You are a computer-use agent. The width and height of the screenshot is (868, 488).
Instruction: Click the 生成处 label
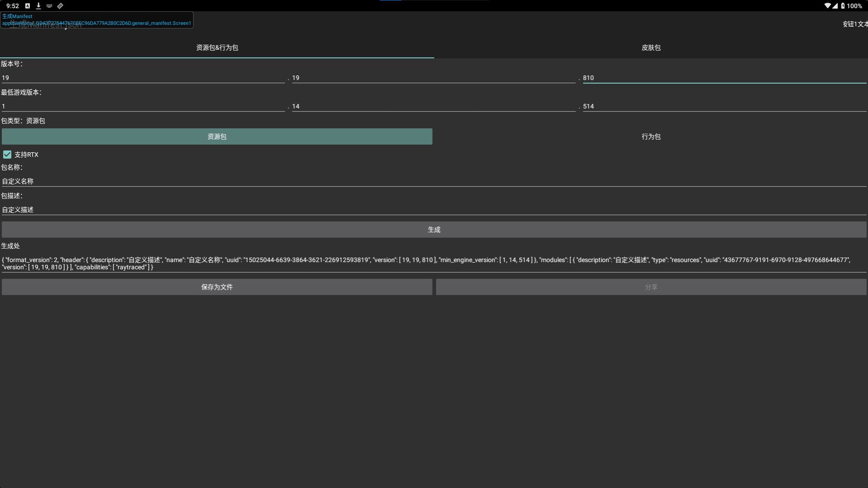(10, 246)
